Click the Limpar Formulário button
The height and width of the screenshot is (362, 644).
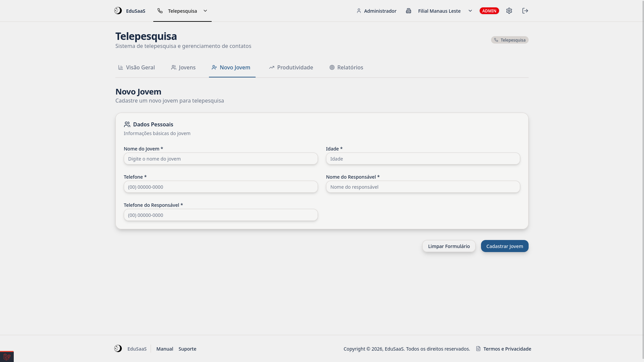(x=449, y=246)
